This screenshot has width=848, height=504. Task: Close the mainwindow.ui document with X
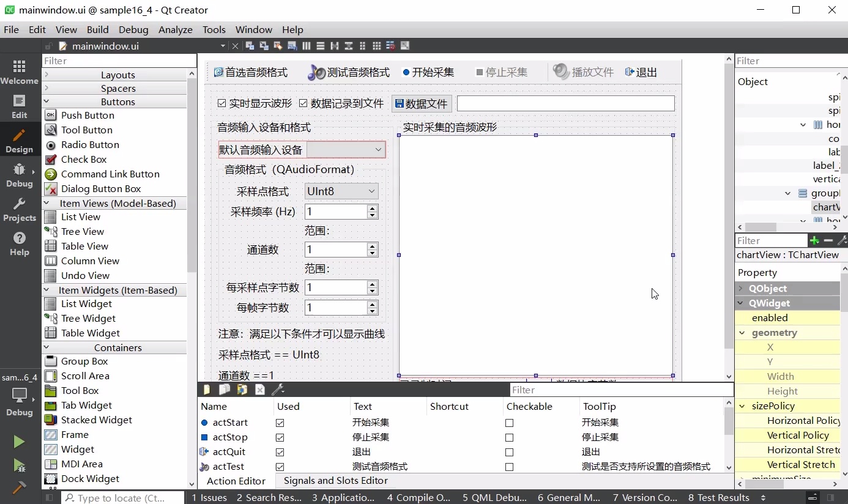(x=235, y=46)
